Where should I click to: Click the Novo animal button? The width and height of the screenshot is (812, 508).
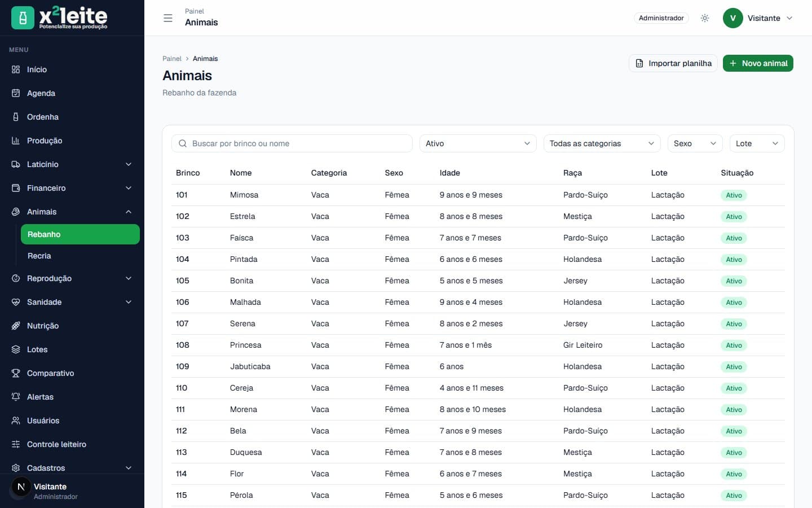(x=758, y=63)
